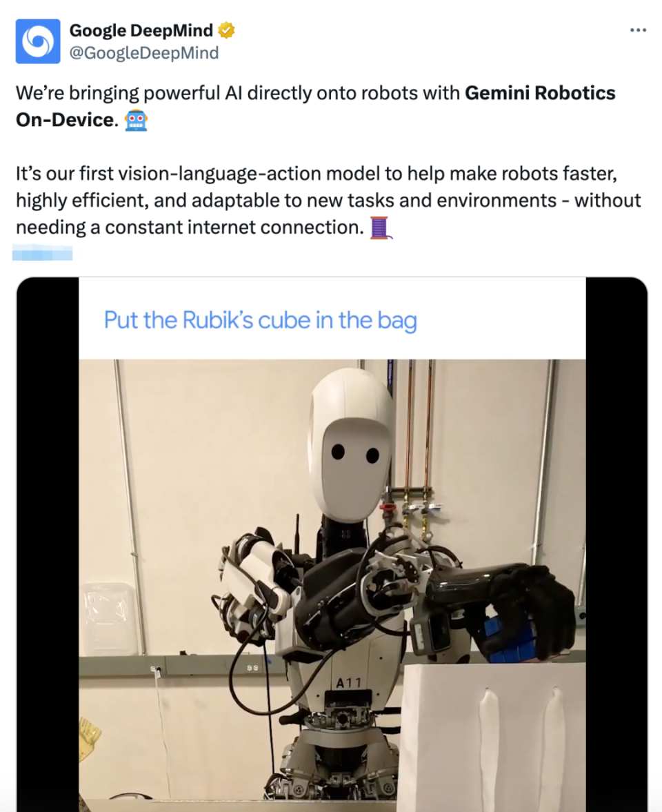Play the embedded robot video

click(x=332, y=544)
